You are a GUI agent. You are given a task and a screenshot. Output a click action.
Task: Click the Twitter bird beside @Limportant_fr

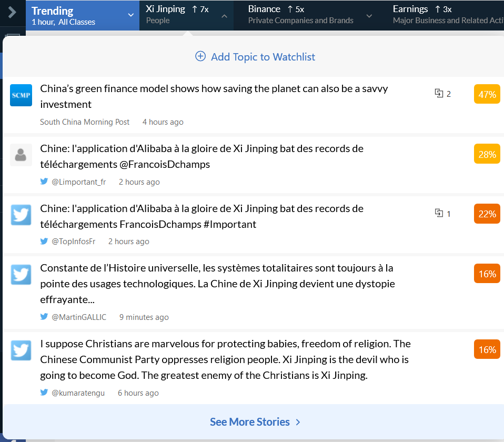tap(44, 182)
